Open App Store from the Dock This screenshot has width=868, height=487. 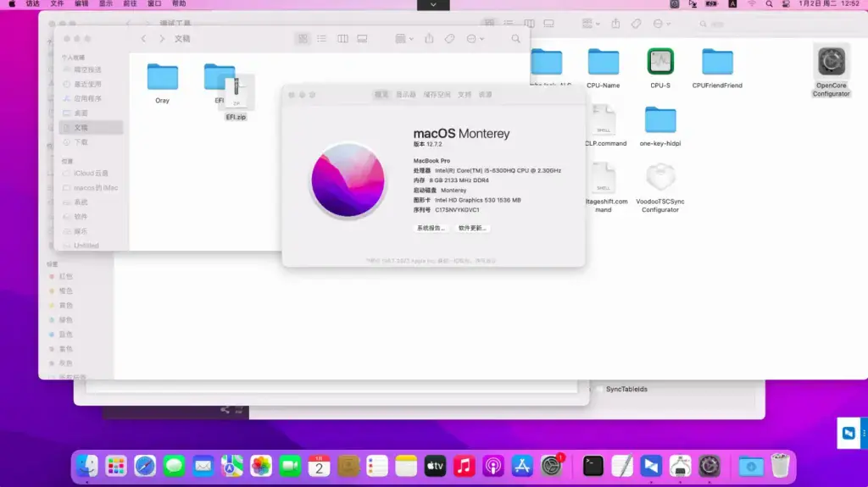[522, 466]
